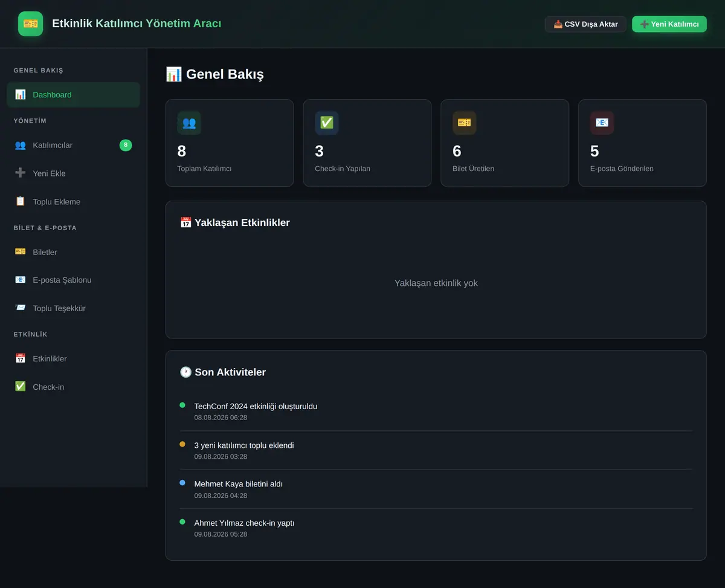Open the Dashboard menu item
Screen dimensions: 725x588
(x=73, y=95)
